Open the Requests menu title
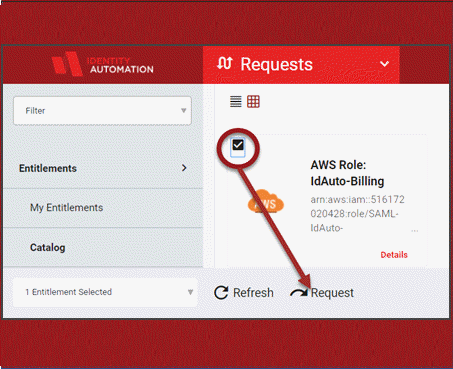 pyautogui.click(x=277, y=64)
